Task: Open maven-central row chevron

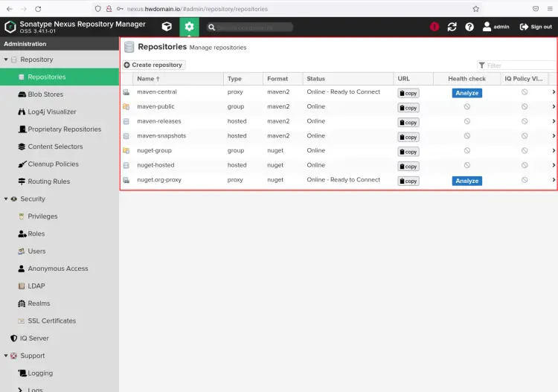Action: pyautogui.click(x=554, y=91)
